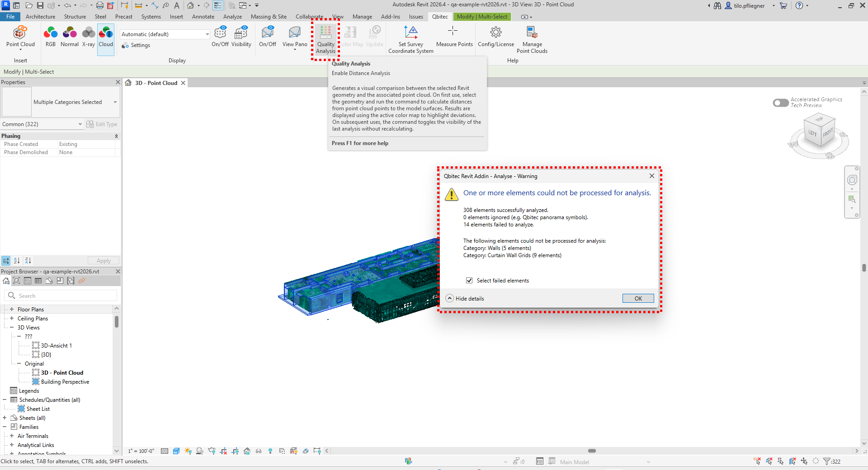
Task: Open display Settings in Qbitec ribbon
Action: point(136,45)
